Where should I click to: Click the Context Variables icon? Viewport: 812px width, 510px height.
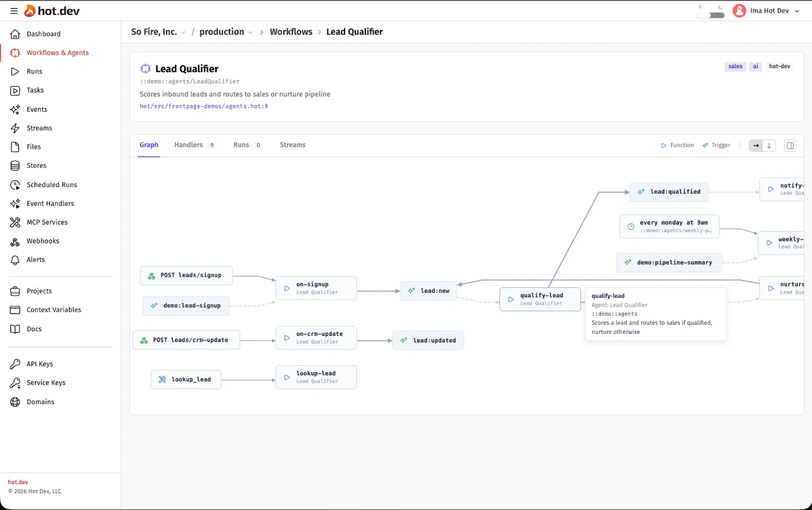(15, 310)
